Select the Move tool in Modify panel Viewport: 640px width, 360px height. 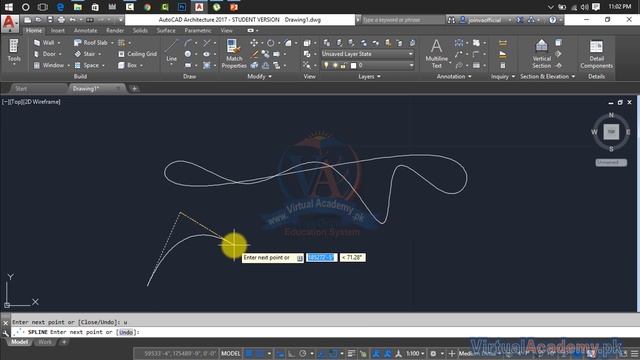pyautogui.click(x=254, y=43)
